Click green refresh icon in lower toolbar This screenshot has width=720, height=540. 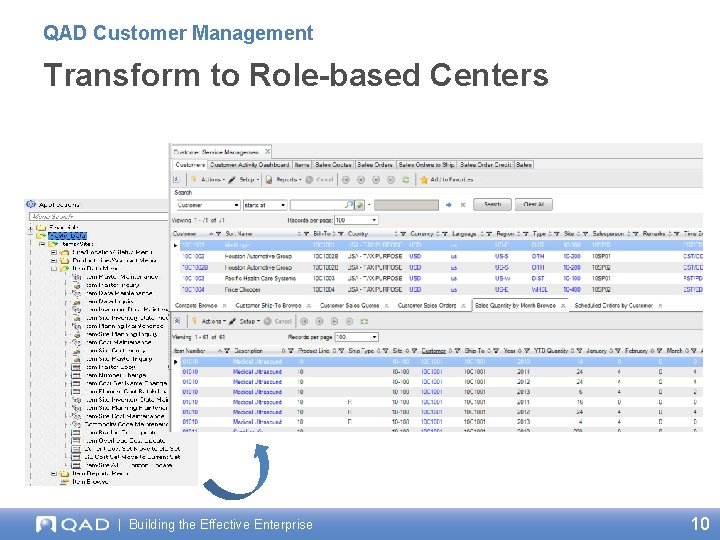pyautogui.click(x=364, y=321)
